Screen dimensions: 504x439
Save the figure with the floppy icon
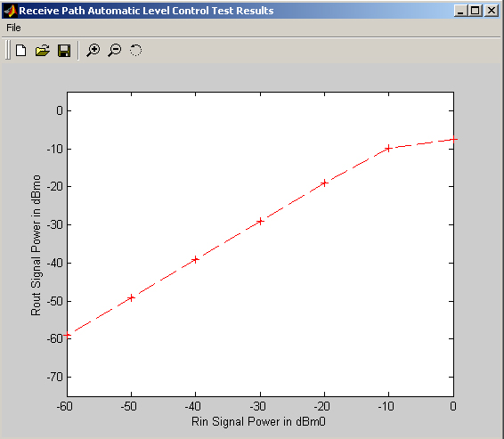pos(64,51)
